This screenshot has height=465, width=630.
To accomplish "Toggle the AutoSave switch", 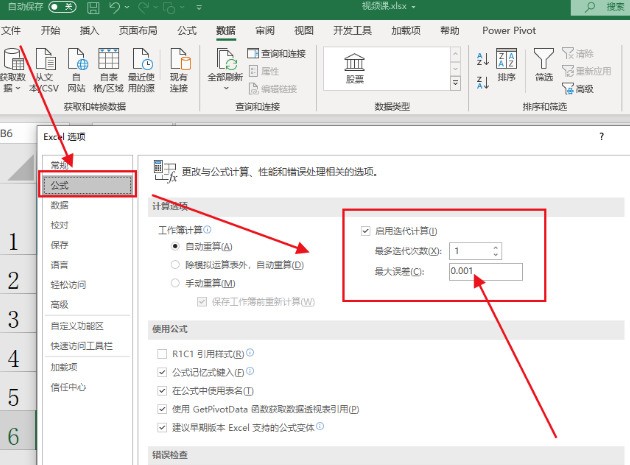I will [x=62, y=7].
